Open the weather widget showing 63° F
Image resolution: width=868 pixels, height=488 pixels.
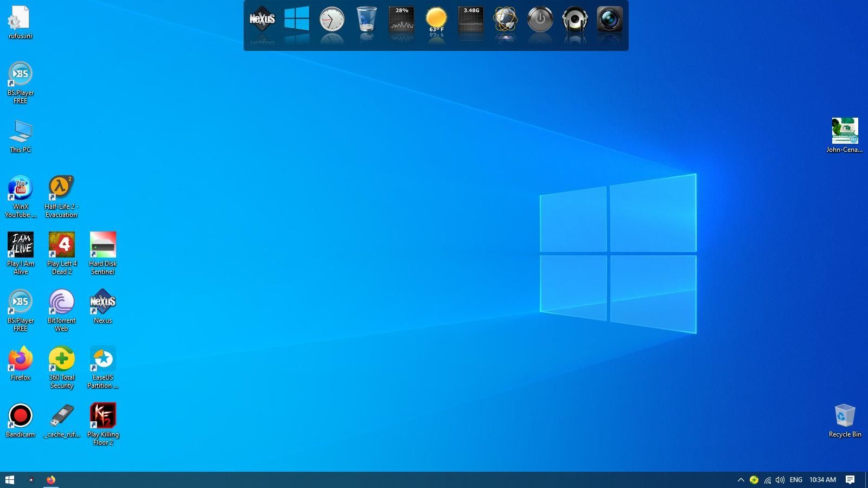pos(436,20)
